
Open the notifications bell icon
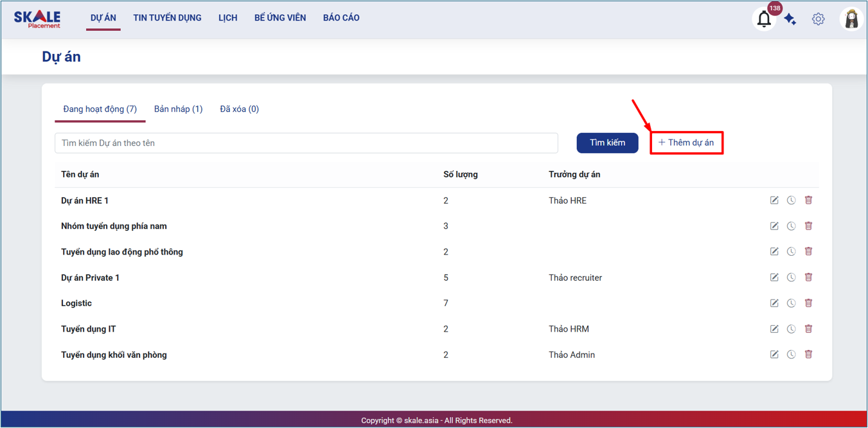(763, 19)
